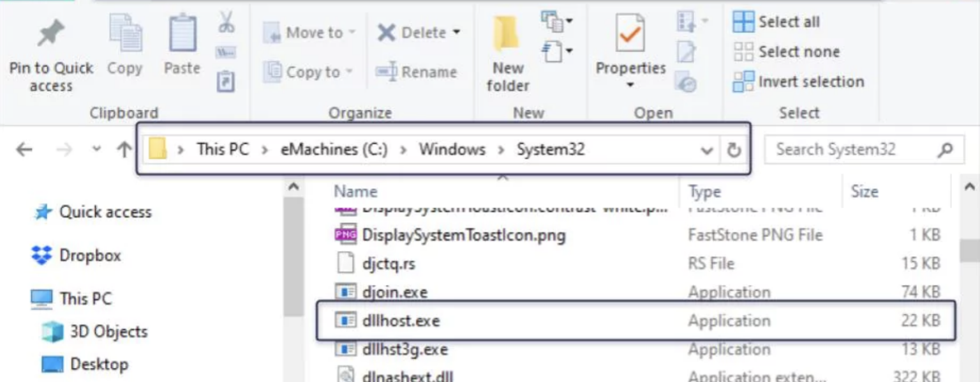The width and height of the screenshot is (980, 382).
Task: Open the address bar history dropdown
Action: point(706,149)
